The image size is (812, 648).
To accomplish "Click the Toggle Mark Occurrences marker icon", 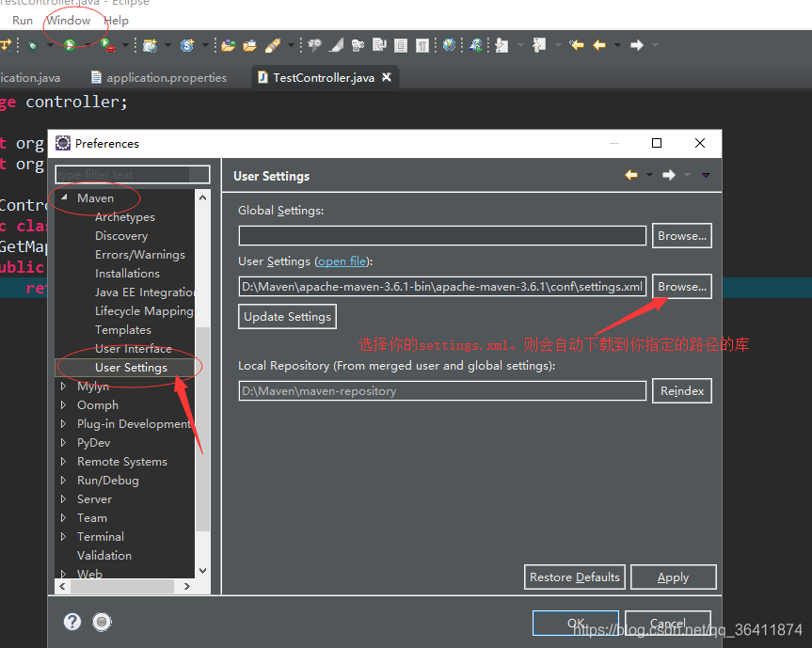I will tap(337, 45).
